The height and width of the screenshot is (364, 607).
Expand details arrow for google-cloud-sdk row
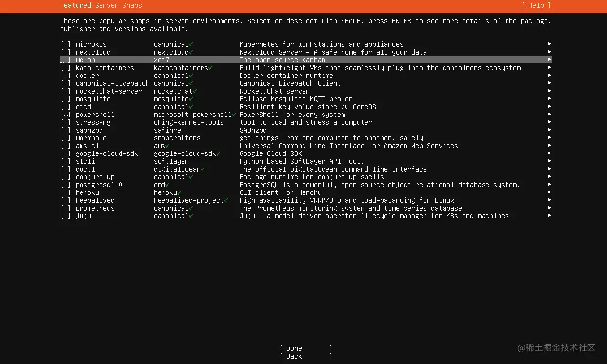[x=550, y=153]
